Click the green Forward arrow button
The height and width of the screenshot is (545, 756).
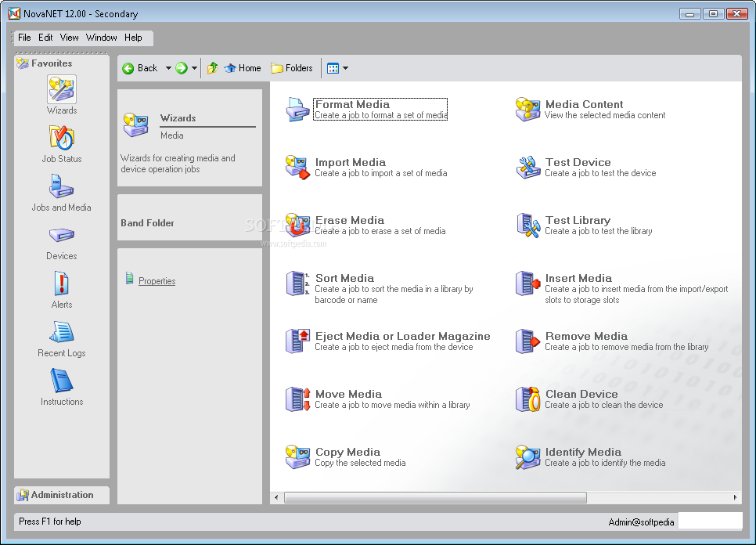tap(182, 68)
